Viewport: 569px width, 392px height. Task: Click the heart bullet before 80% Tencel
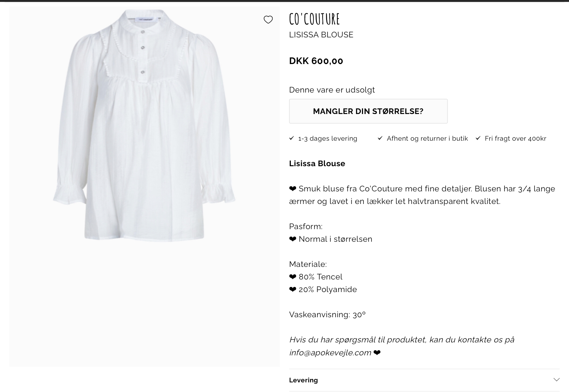[293, 277]
